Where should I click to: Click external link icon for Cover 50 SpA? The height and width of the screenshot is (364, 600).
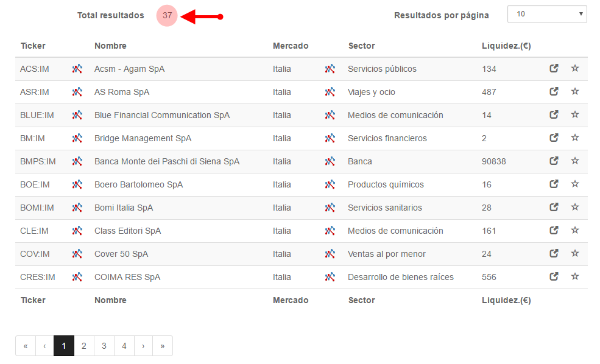[554, 253]
